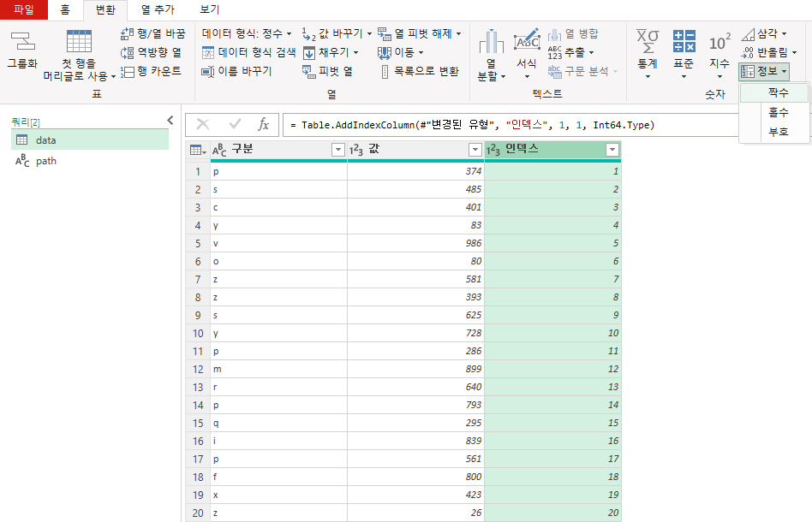The image size is (812, 522).
Task: Click the 이름 바꾸기 rename icon
Action: click(x=207, y=71)
